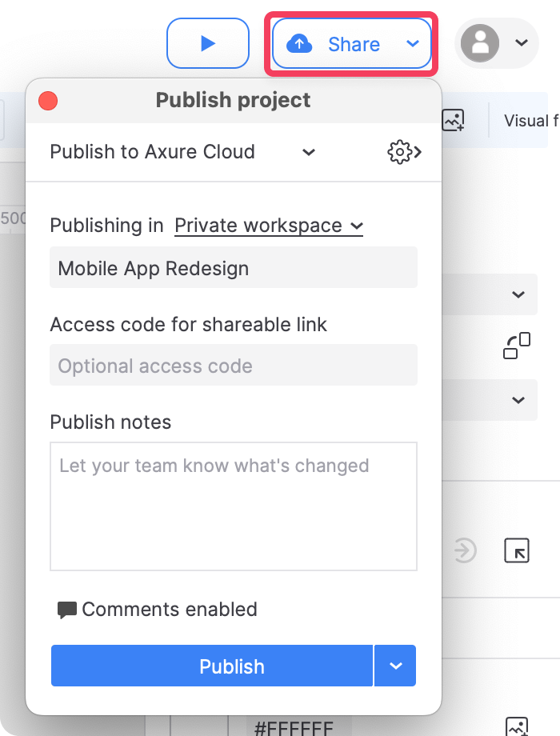Expand the account menu chevron
Image resolution: width=560 pixels, height=736 pixels.
(521, 43)
